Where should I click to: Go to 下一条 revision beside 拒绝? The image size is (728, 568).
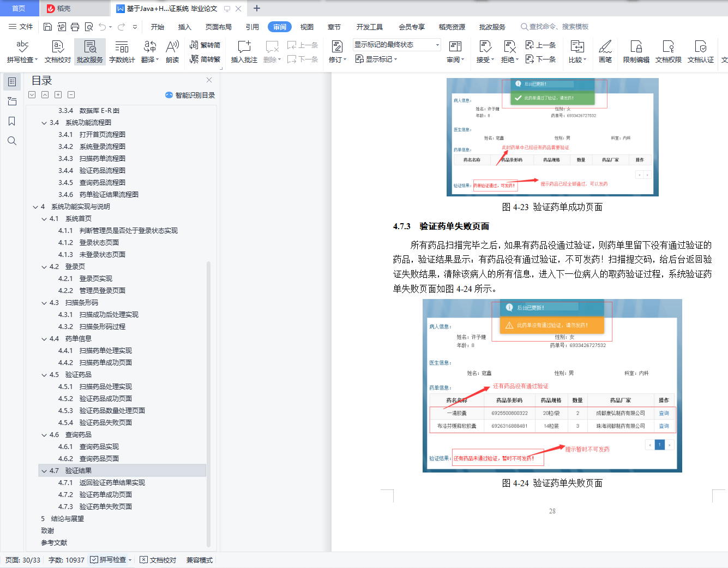(x=540, y=59)
